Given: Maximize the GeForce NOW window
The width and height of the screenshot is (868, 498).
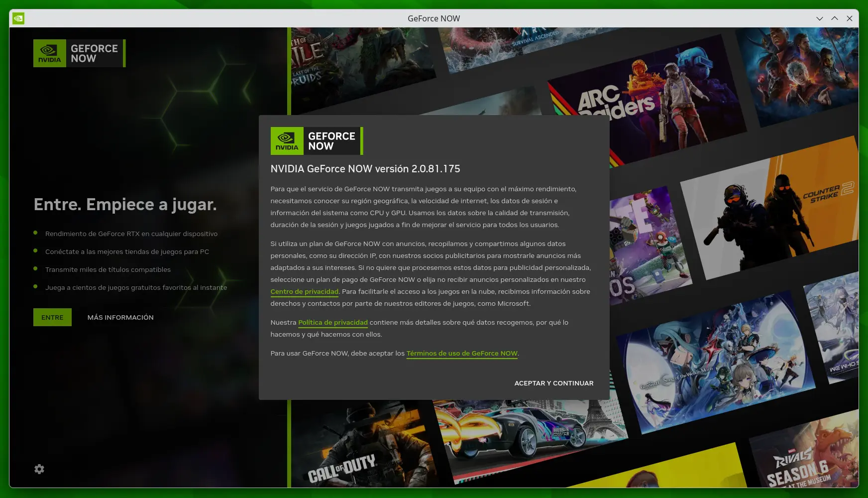Looking at the screenshot, I should pyautogui.click(x=835, y=18).
